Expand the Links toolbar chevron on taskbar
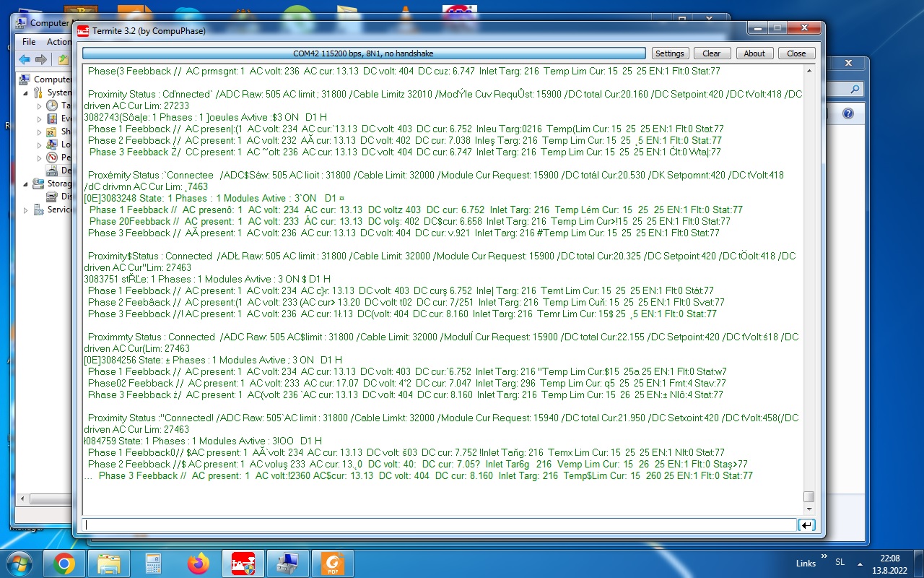 (x=824, y=556)
